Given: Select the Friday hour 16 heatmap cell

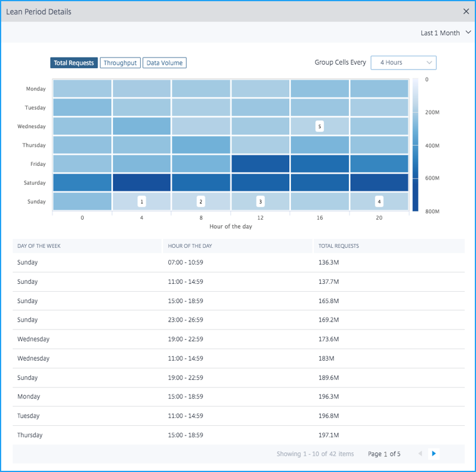Looking at the screenshot, I should point(319,164).
